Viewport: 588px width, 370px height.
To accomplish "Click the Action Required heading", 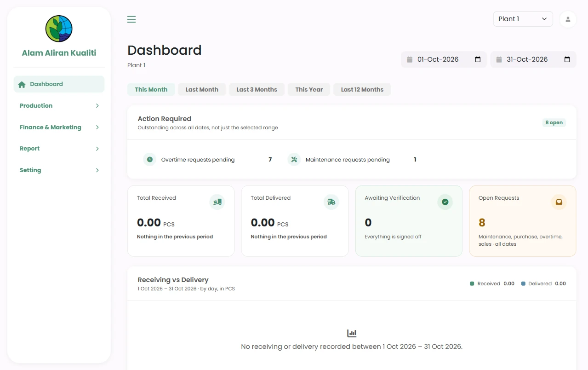I will (x=165, y=119).
